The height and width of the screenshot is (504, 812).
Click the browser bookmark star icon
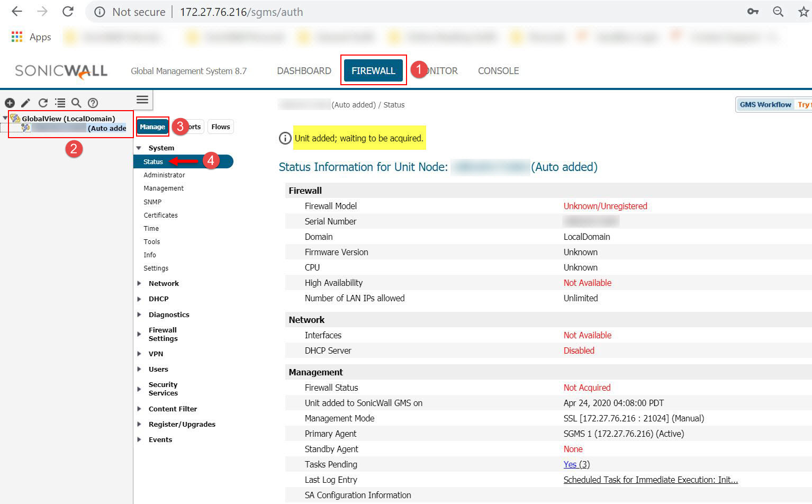(x=803, y=12)
